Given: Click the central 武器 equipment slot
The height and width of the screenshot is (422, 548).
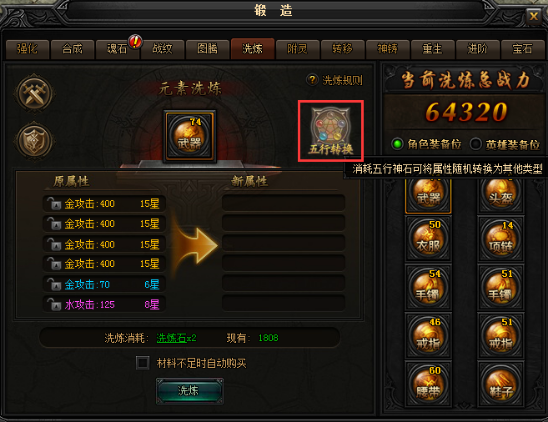Looking at the screenshot, I should click(190, 137).
